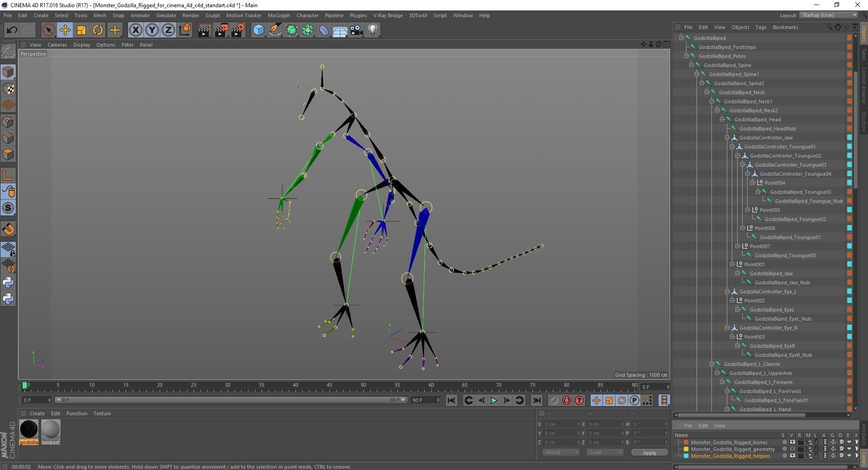The image size is (868, 470).
Task: Open the World coordinate system dropdown
Action: tap(561, 452)
